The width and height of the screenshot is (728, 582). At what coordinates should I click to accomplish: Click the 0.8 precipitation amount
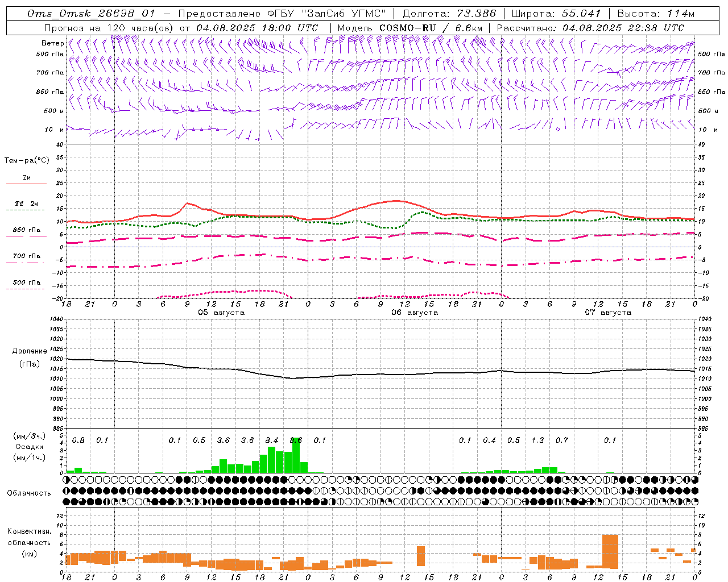point(78,440)
